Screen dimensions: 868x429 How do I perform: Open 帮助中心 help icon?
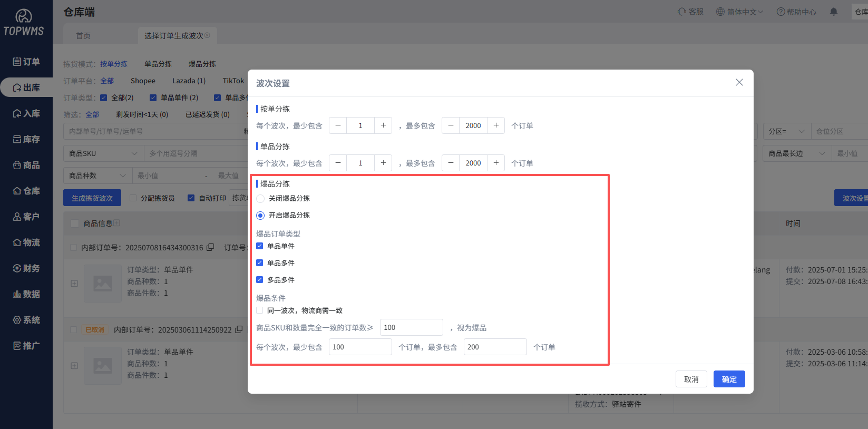pyautogui.click(x=781, y=12)
